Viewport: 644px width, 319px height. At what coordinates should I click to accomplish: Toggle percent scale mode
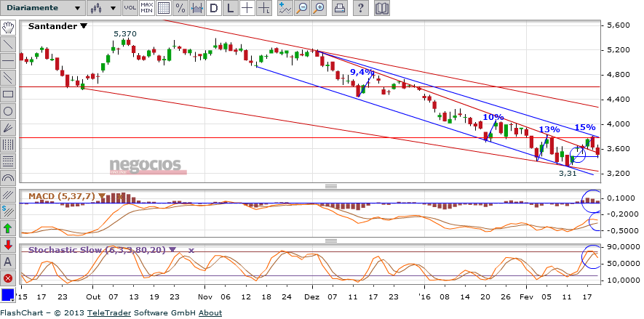180,8
